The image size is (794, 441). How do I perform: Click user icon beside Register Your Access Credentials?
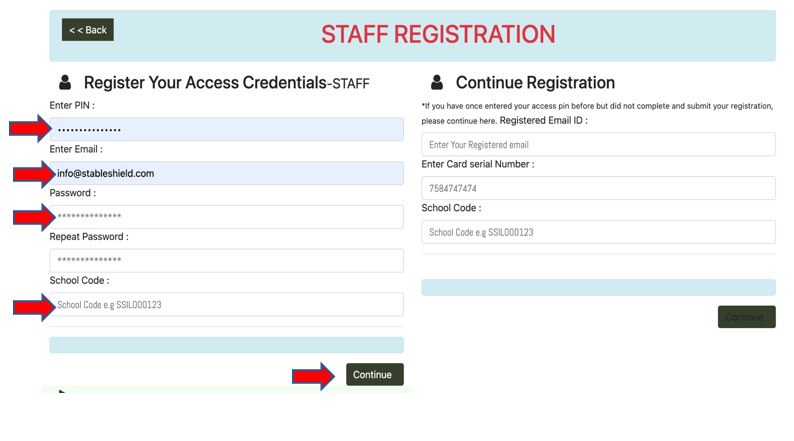(66, 83)
